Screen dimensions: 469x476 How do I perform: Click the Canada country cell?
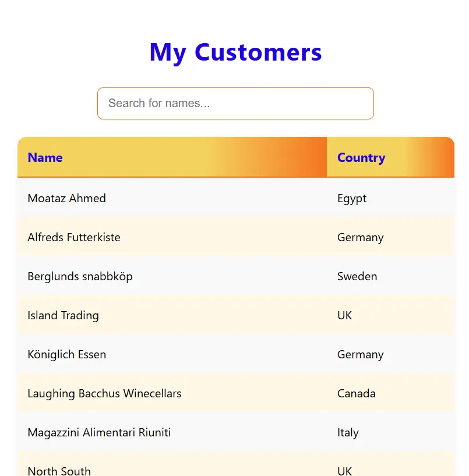coord(356,393)
